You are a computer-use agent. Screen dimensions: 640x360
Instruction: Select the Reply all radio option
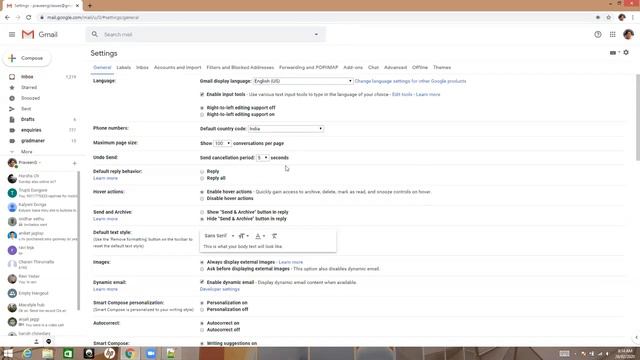tap(202, 178)
